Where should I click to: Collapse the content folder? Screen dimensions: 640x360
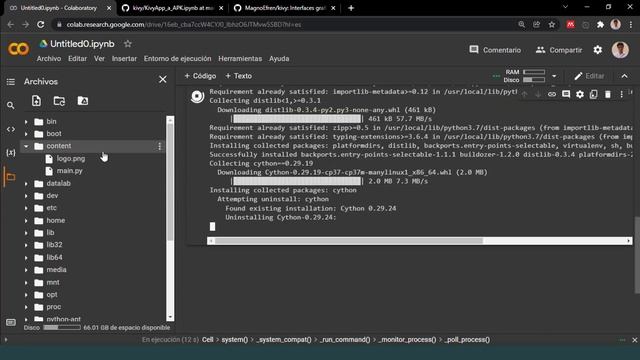tap(26, 146)
